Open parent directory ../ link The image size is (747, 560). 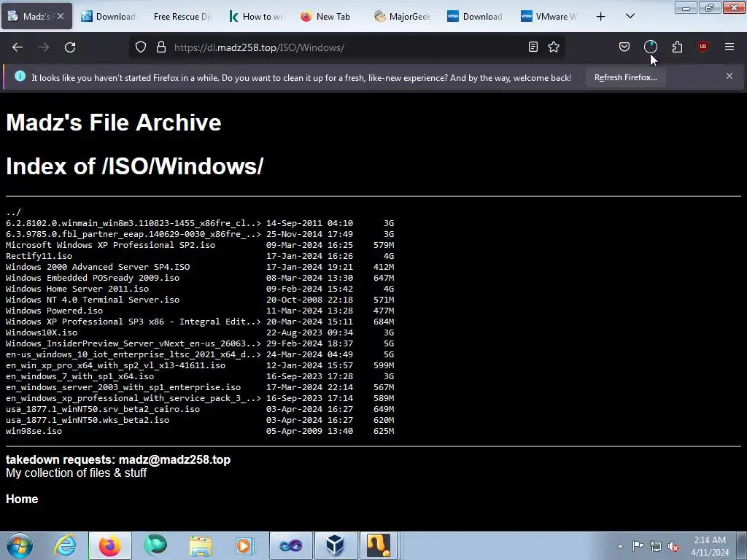(x=13, y=212)
